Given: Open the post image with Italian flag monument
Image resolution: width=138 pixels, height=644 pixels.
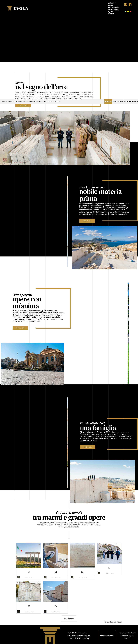Looking at the screenshot, I should pyautogui.click(x=29, y=555).
